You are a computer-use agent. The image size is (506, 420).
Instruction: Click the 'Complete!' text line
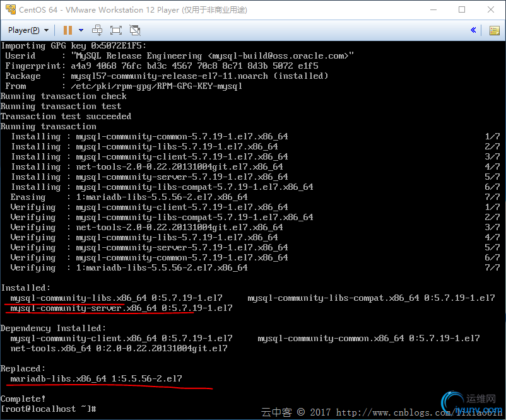click(23, 399)
